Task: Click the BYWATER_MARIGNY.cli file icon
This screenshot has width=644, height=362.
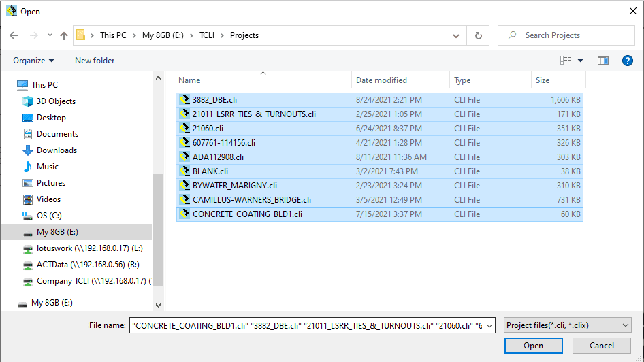Action: pyautogui.click(x=184, y=186)
